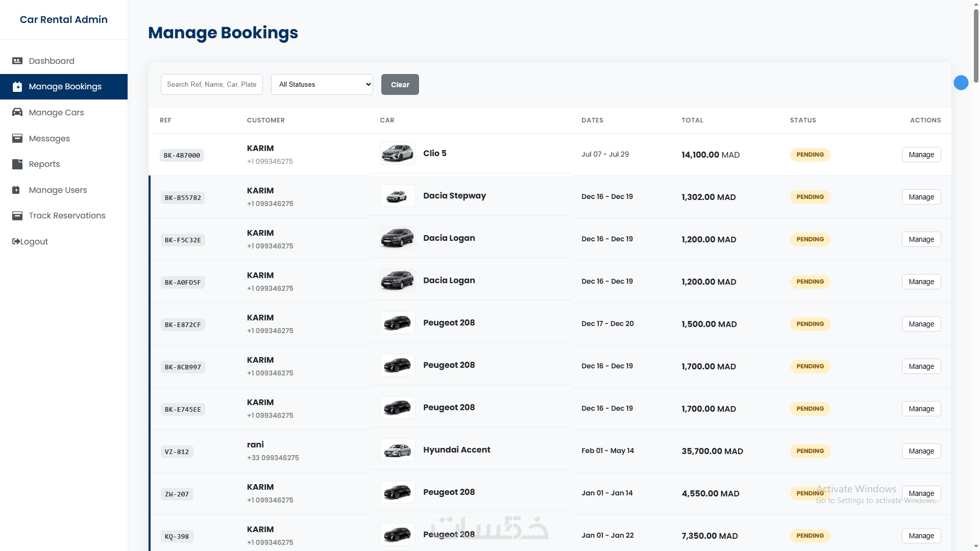Click the page vertical scrollbar
980x551 pixels.
click(x=976, y=46)
